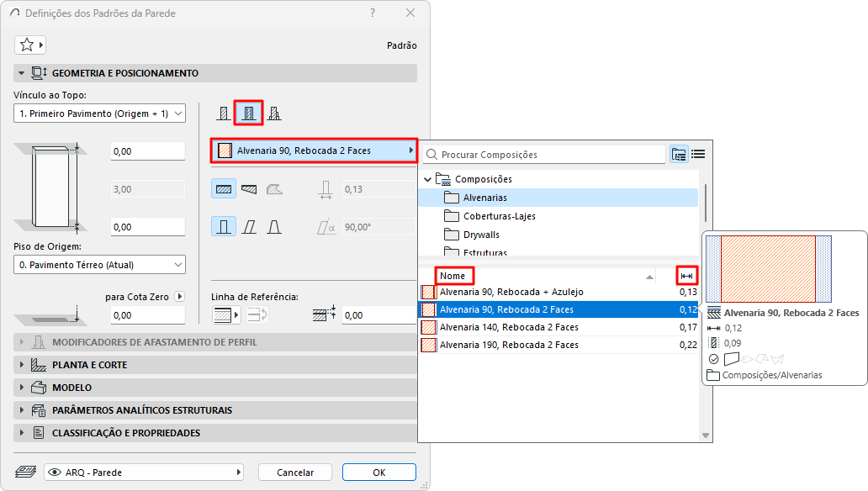
Task: Choose the Straight wall geometry icon
Action: click(224, 189)
